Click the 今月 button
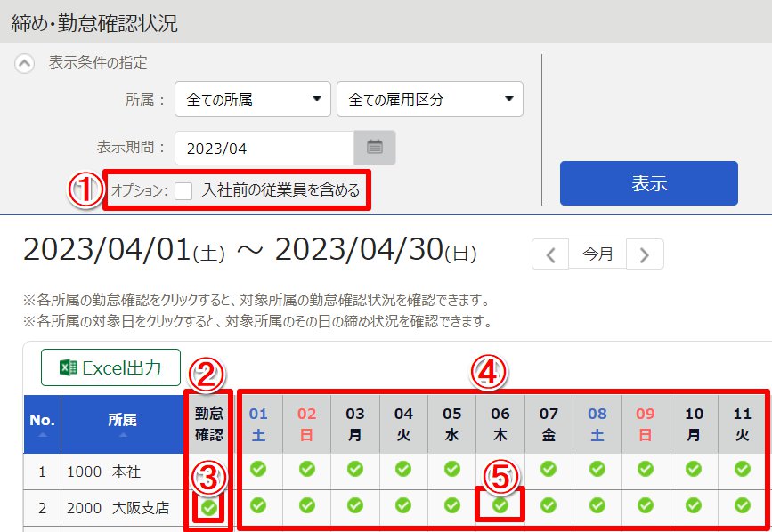Screen dimensions: 772x532 click(x=597, y=254)
